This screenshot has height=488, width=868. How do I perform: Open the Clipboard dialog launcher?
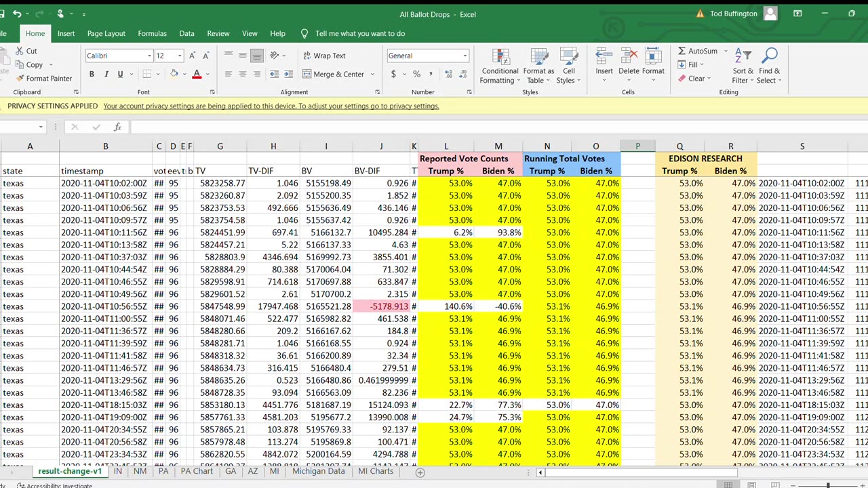coord(76,92)
